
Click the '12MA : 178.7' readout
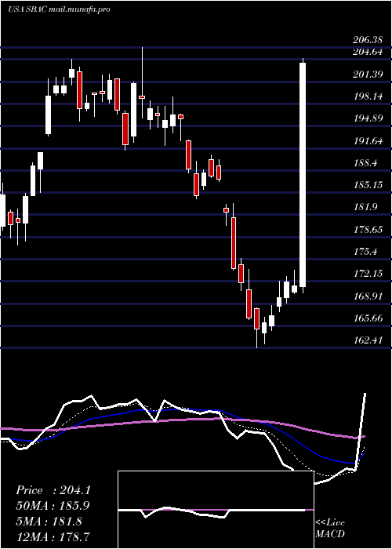pos(53,536)
